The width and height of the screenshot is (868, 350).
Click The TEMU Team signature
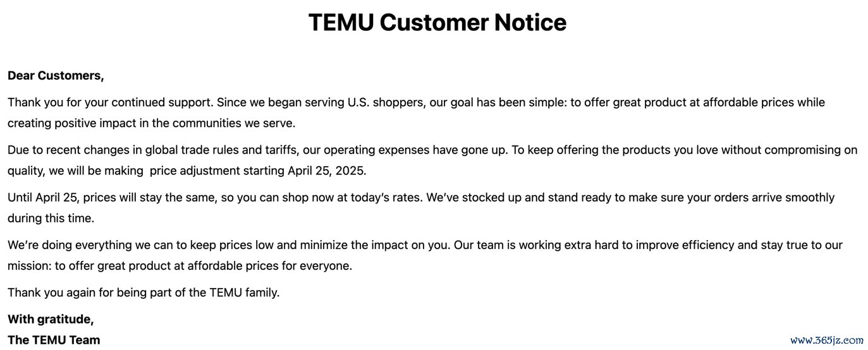54,340
